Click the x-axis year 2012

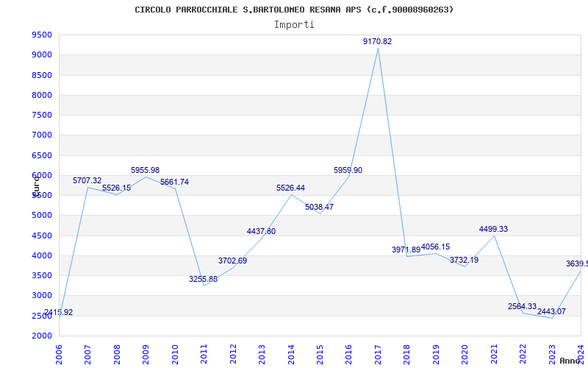tap(233, 355)
